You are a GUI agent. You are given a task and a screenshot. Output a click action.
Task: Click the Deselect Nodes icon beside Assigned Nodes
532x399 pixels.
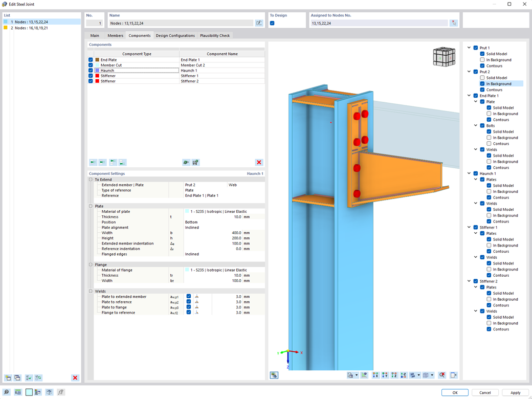[454, 23]
